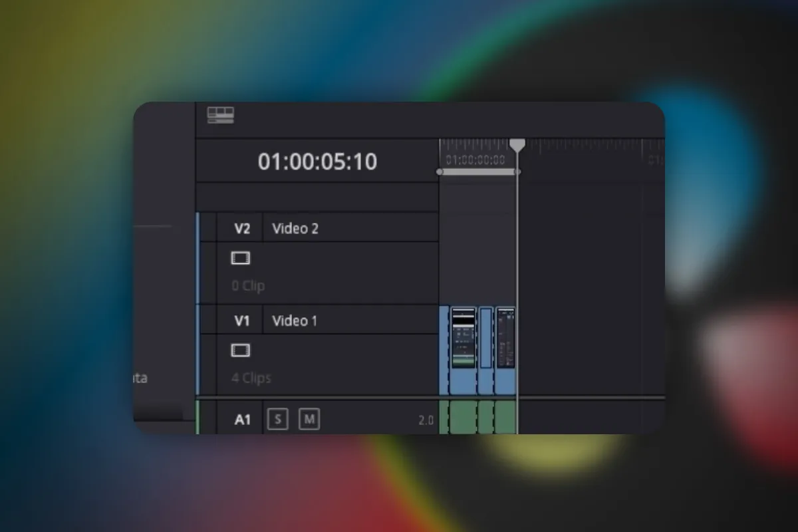Click the playhead handle on the ruler
The height and width of the screenshot is (532, 798).
(517, 144)
